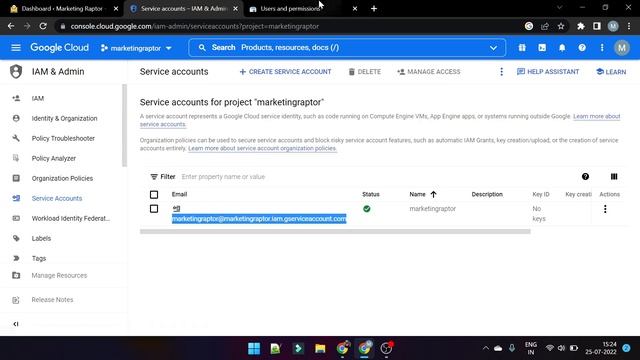Image resolution: width=640 pixels, height=360 pixels.
Task: Expand the marketingraptor project selector
Action: [136, 48]
